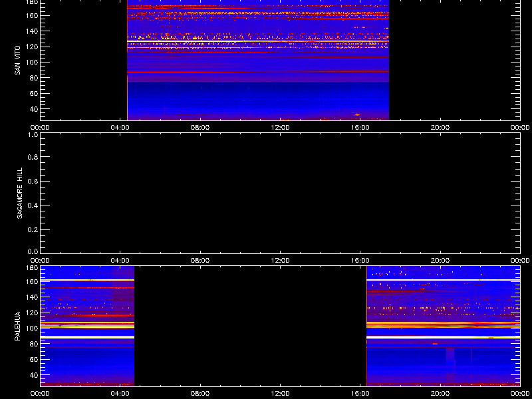532x399 pixels.
Task: Click 08:00 tick label on San Vito time axis
Action: (x=200, y=128)
